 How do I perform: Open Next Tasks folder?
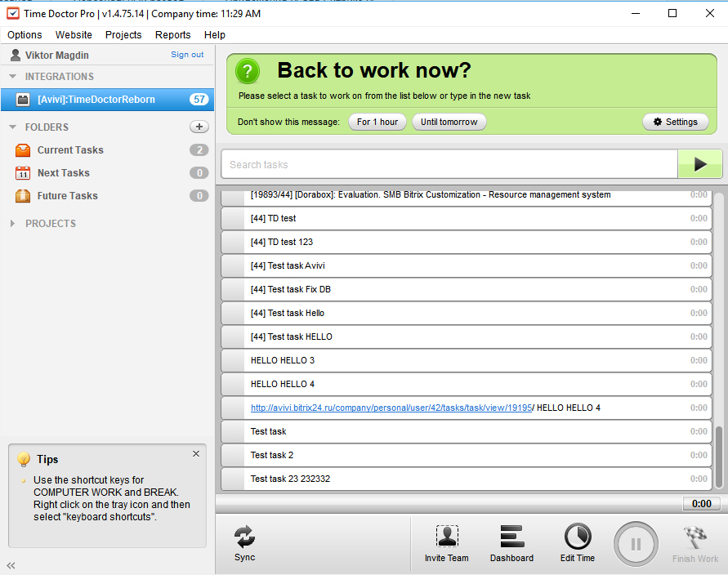pyautogui.click(x=107, y=172)
